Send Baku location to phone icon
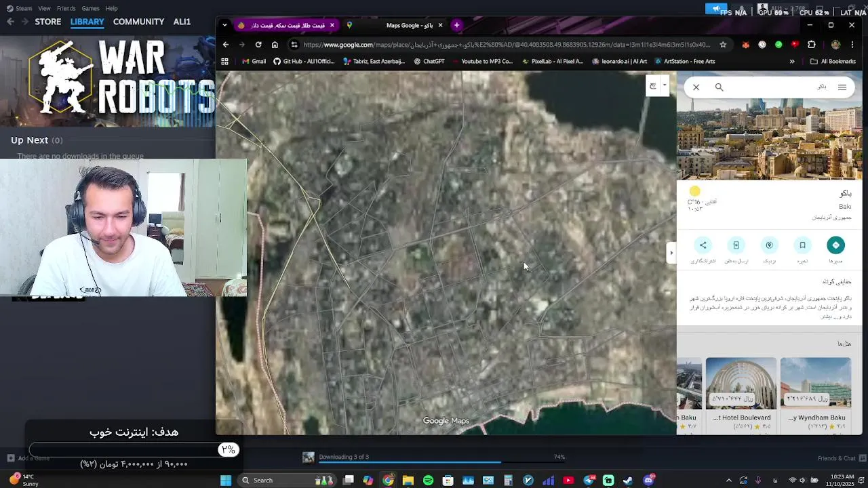The height and width of the screenshot is (488, 868). tap(736, 245)
